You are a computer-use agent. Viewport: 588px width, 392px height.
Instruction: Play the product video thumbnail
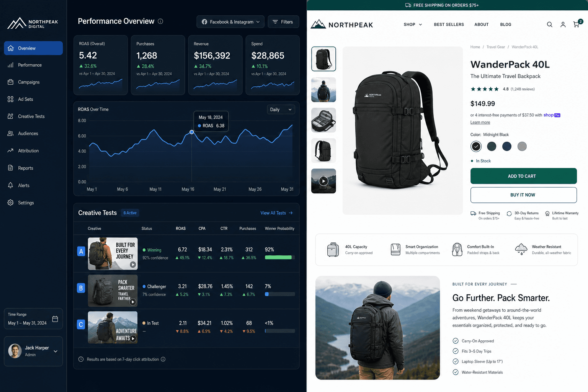323,181
